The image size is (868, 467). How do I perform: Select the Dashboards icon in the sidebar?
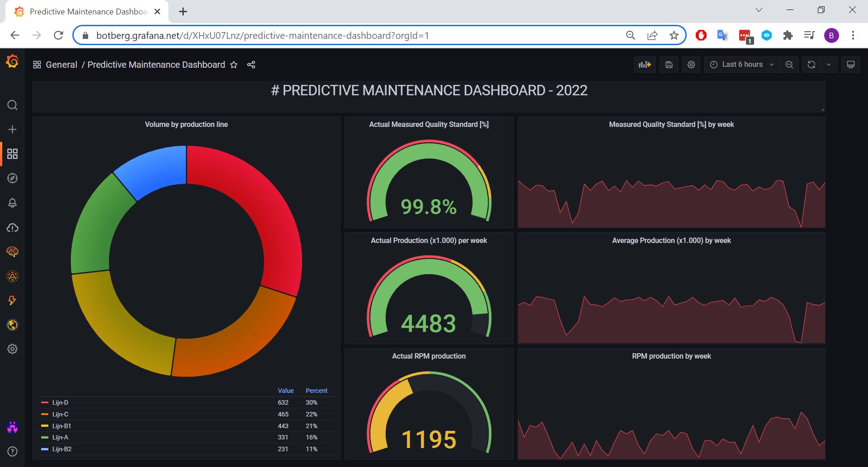coord(12,154)
